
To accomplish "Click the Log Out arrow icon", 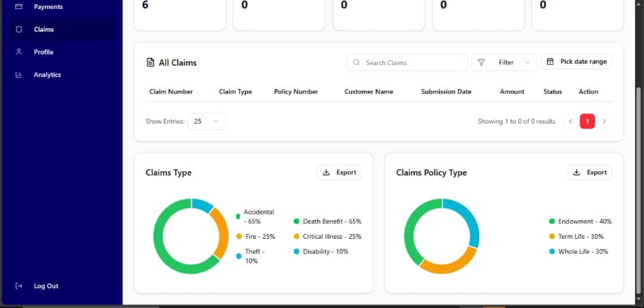I will (19, 286).
